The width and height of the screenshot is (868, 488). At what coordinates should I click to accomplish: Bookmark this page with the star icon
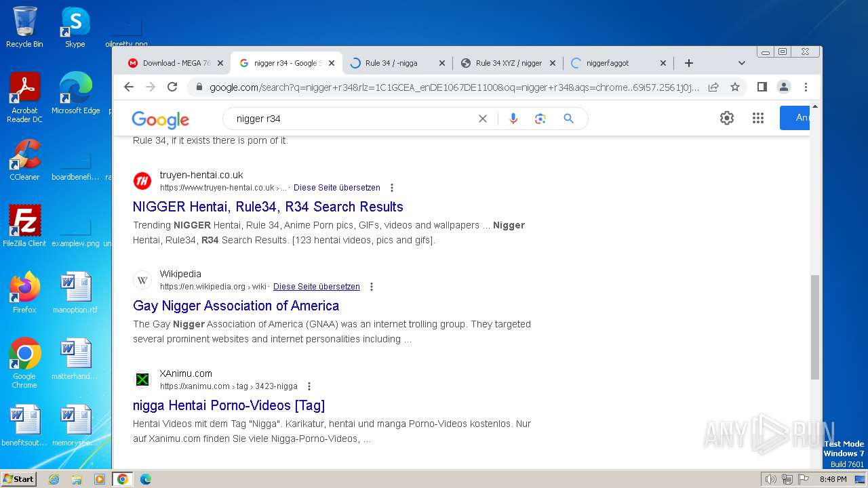[x=735, y=87]
